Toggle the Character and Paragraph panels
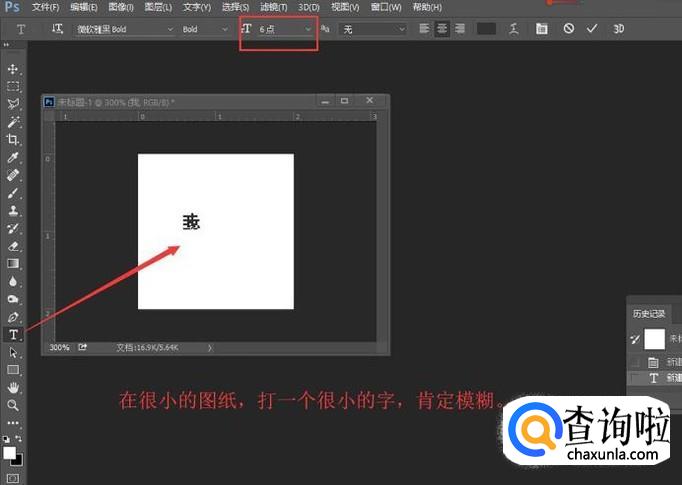 pyautogui.click(x=542, y=29)
